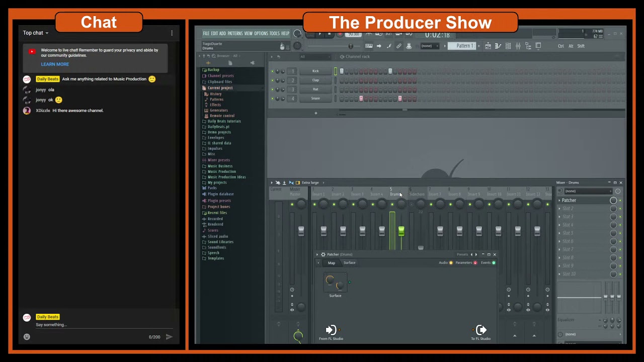This screenshot has width=644, height=362.
Task: Toggle the Browser view toolbar icon
Action: click(x=528, y=46)
